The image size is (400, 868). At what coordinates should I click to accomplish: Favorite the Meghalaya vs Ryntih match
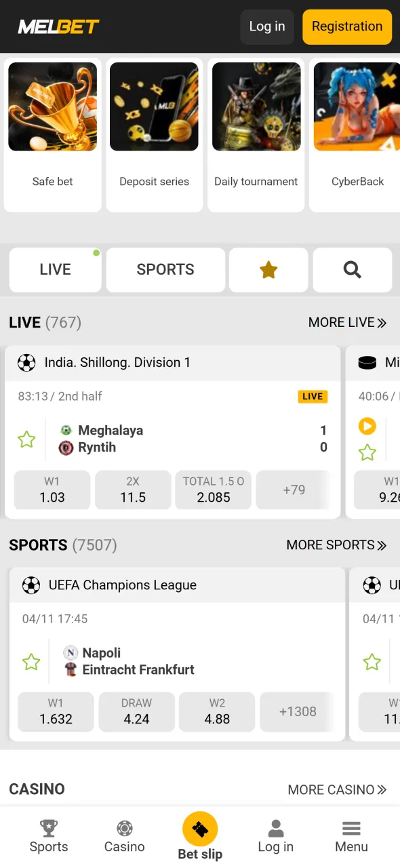point(26,439)
